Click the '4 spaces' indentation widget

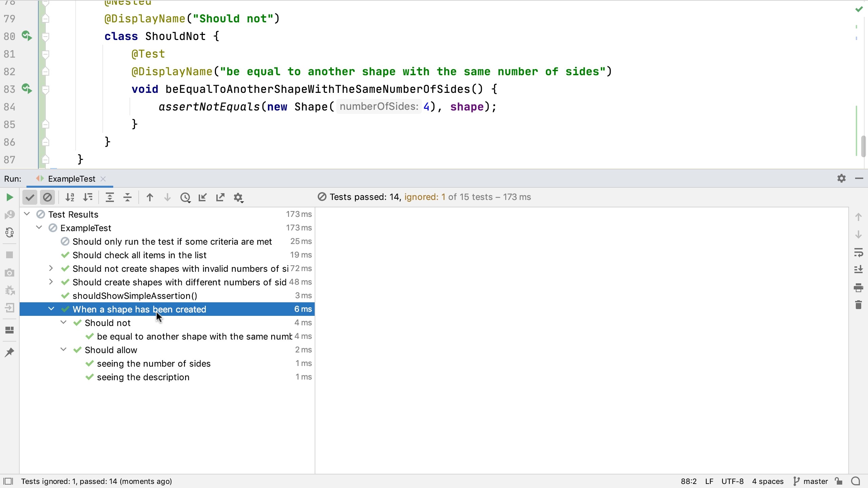(x=768, y=481)
